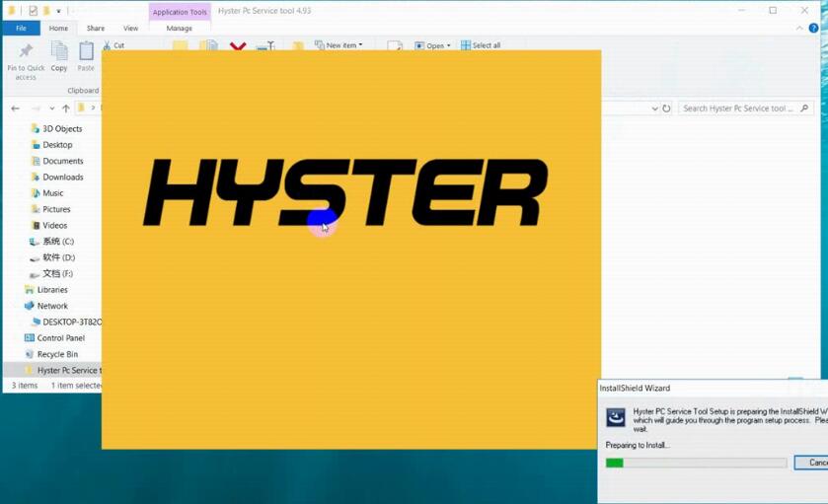Open the Explorer Help question-mark icon
The width and height of the screenshot is (828, 504).
point(814,28)
